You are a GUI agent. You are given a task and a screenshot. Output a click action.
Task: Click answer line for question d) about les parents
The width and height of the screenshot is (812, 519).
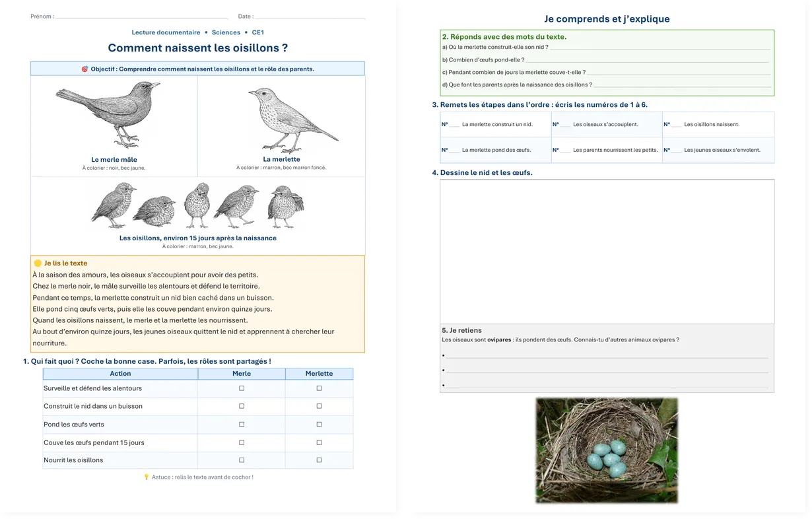tap(682, 85)
